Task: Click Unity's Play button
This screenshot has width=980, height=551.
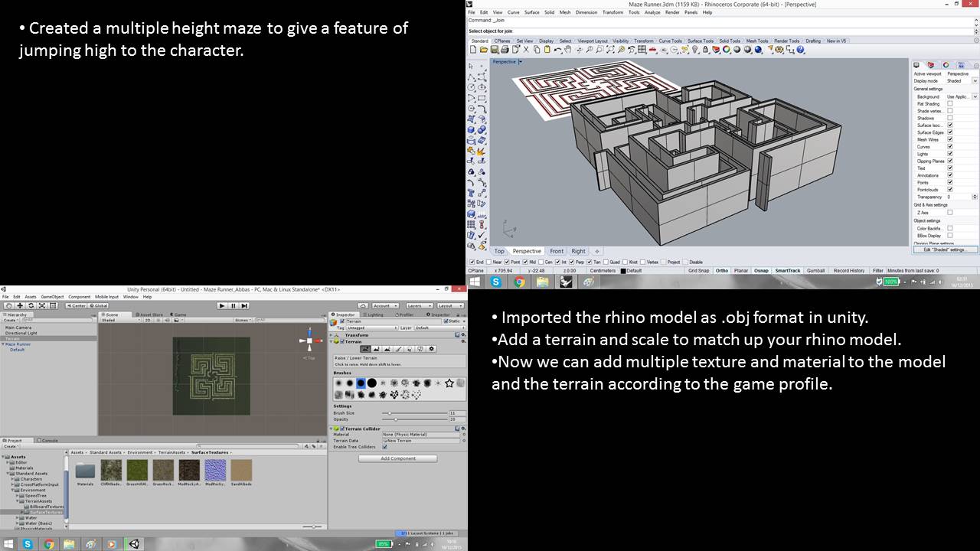Action: pyautogui.click(x=222, y=305)
